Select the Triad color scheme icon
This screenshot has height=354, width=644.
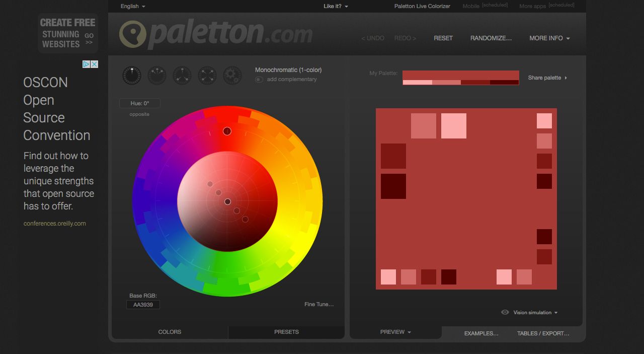coord(182,76)
